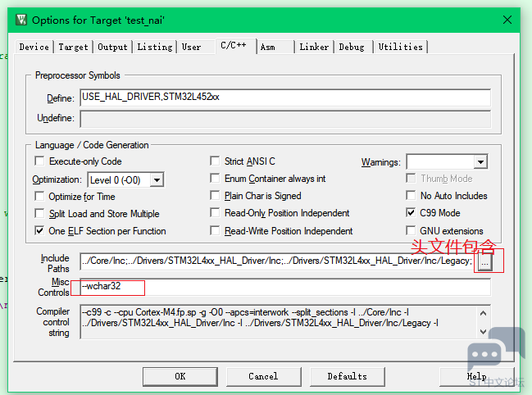The height and width of the screenshot is (395, 532).
Task: Check Split Load and Store Multiple
Action: tap(39, 213)
